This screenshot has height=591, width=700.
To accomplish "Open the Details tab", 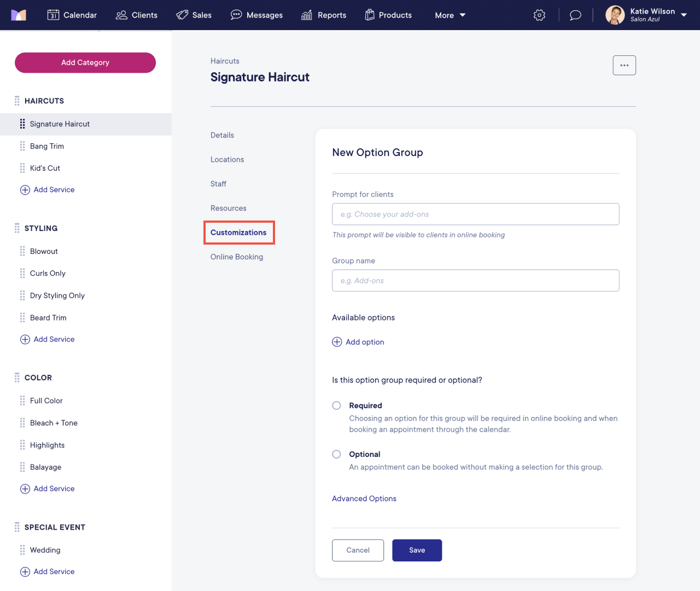I will click(222, 135).
